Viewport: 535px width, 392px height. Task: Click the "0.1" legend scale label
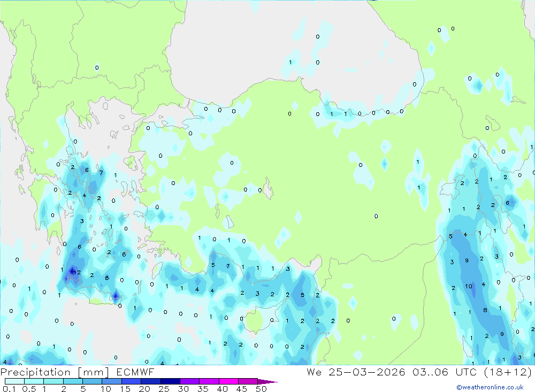point(9,389)
